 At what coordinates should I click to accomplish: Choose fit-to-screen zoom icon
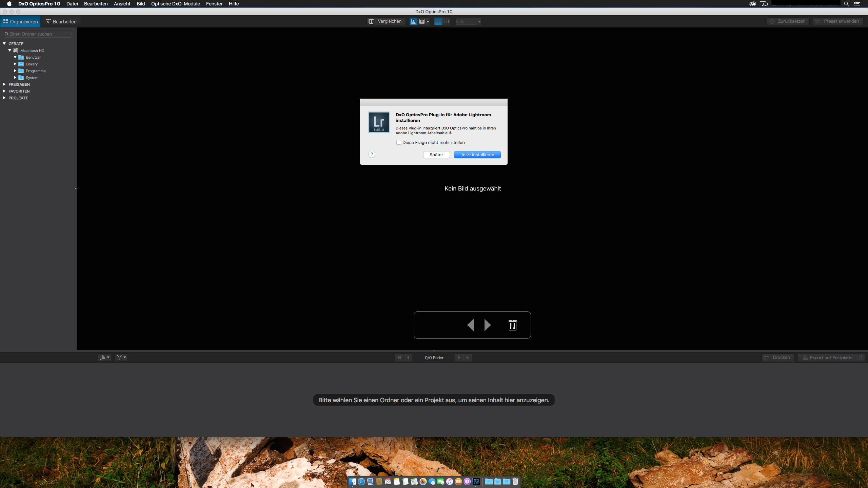[438, 21]
